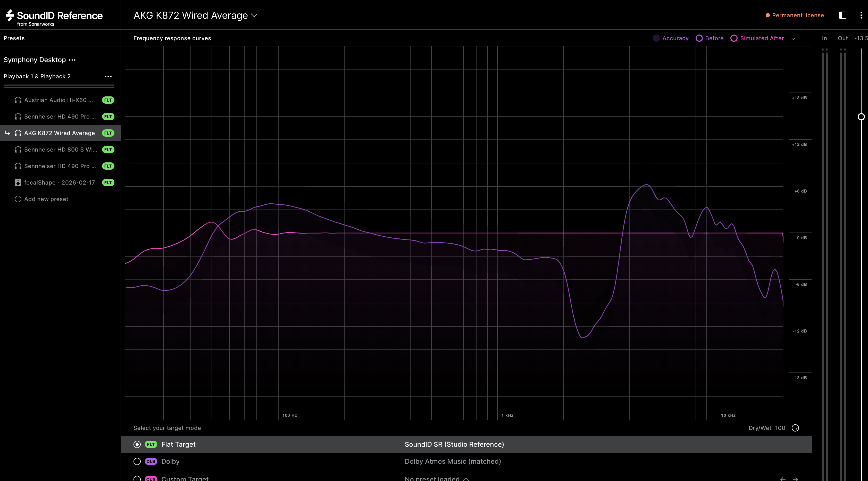This screenshot has height=481, width=868.
Task: Open Symphony Desktop device options ellipsis
Action: (x=72, y=60)
